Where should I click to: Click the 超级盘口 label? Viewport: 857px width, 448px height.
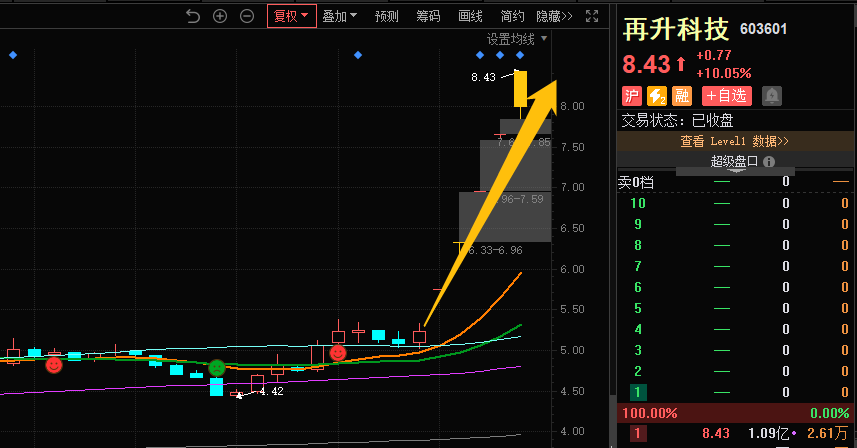[734, 162]
